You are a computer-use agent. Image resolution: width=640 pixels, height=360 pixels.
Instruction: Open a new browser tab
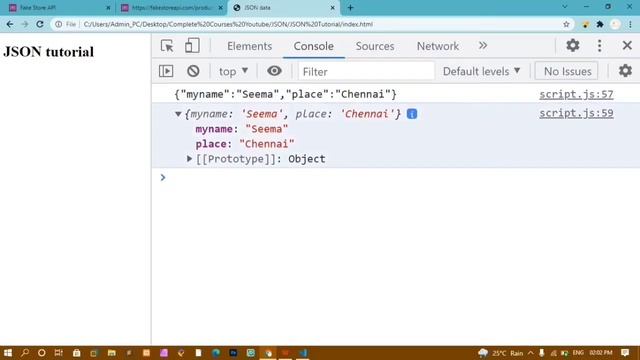(350, 7)
